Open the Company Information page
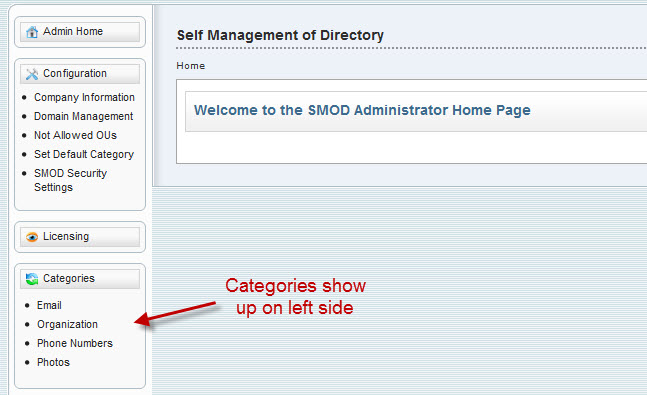The image size is (647, 395). pyautogui.click(x=84, y=97)
